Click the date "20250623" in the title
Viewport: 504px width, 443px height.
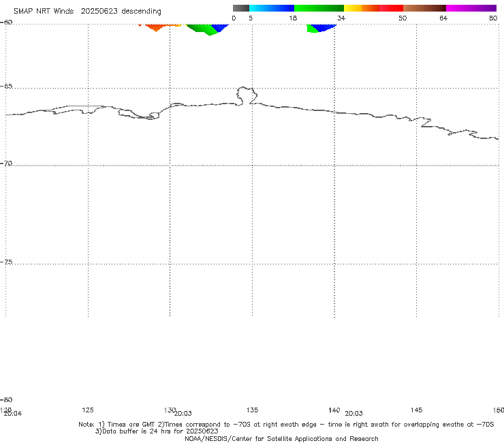coord(99,11)
